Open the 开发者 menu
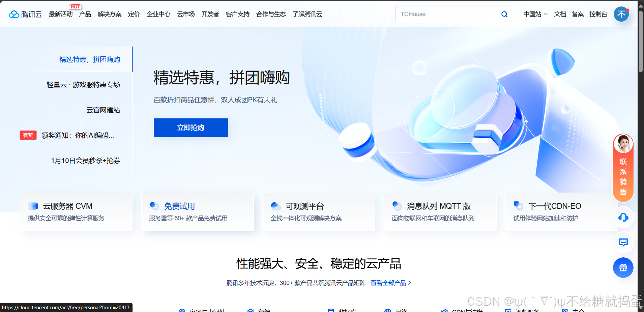This screenshot has width=644, height=312. pos(210,14)
